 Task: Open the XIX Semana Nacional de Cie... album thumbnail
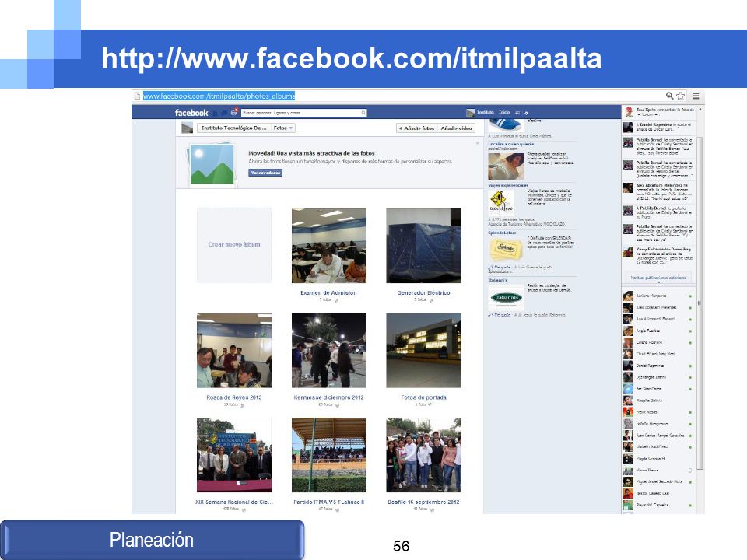pos(234,455)
